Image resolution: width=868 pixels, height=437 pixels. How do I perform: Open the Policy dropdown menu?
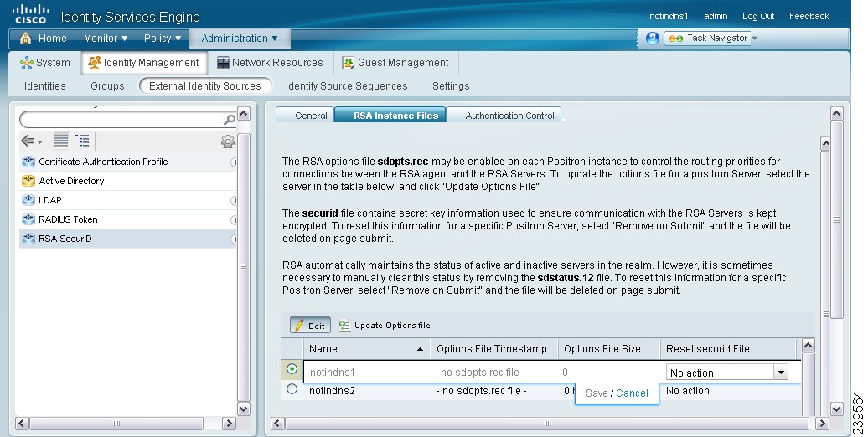pos(163,39)
